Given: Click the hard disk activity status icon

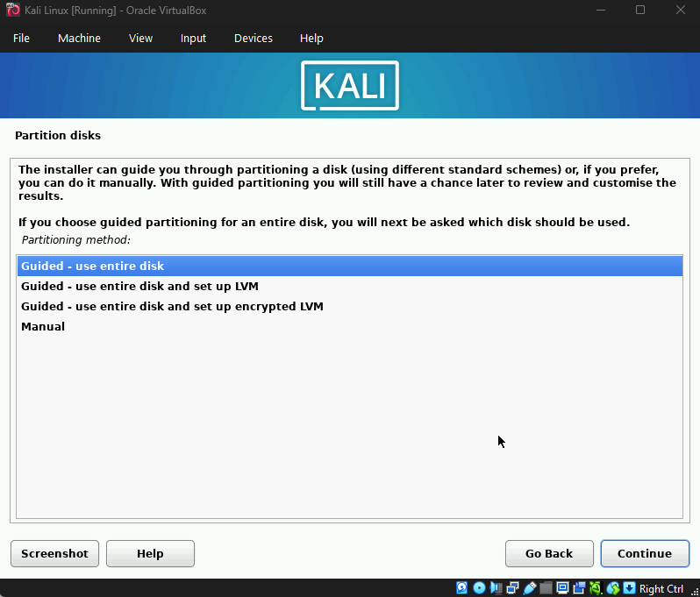Looking at the screenshot, I should (x=462, y=588).
